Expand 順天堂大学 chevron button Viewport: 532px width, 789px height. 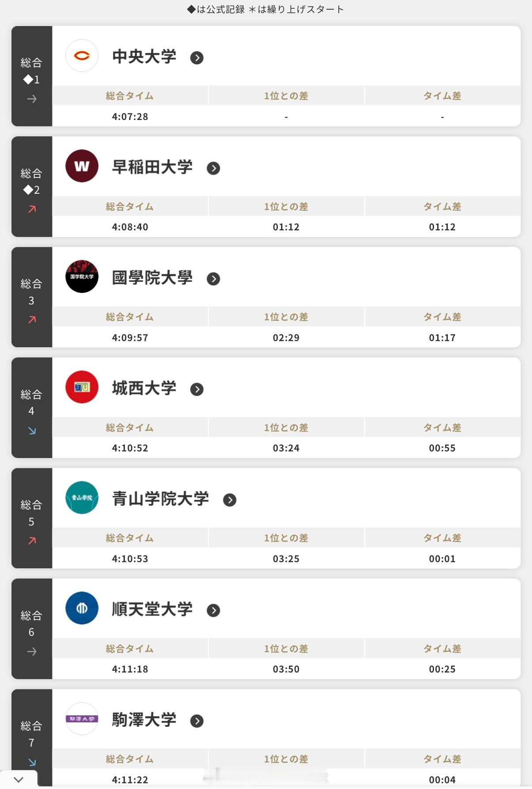coord(214,610)
